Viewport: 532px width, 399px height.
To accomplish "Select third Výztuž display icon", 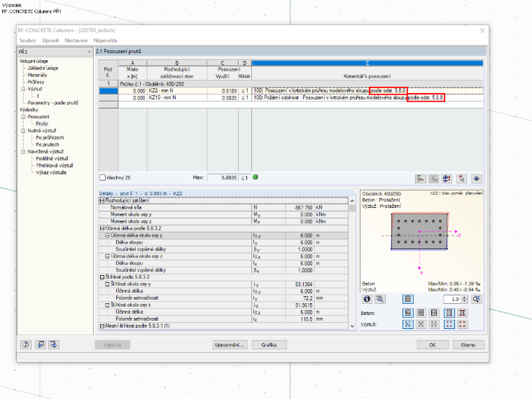I will coord(434,324).
